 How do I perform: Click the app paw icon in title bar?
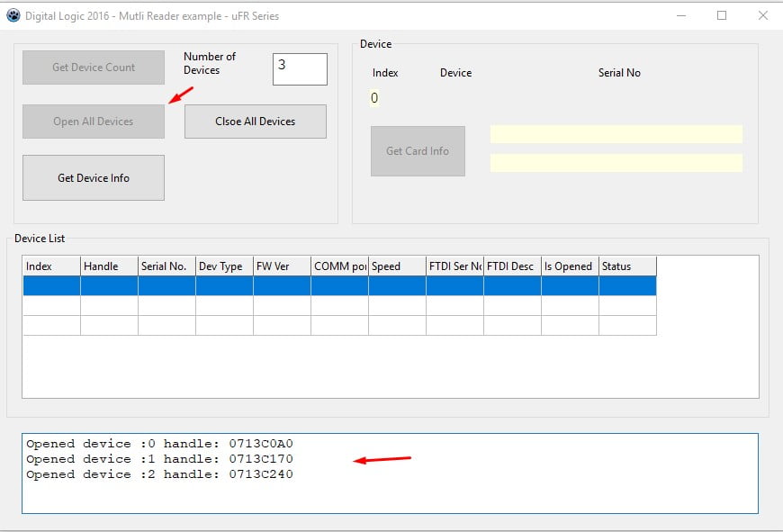coord(13,15)
